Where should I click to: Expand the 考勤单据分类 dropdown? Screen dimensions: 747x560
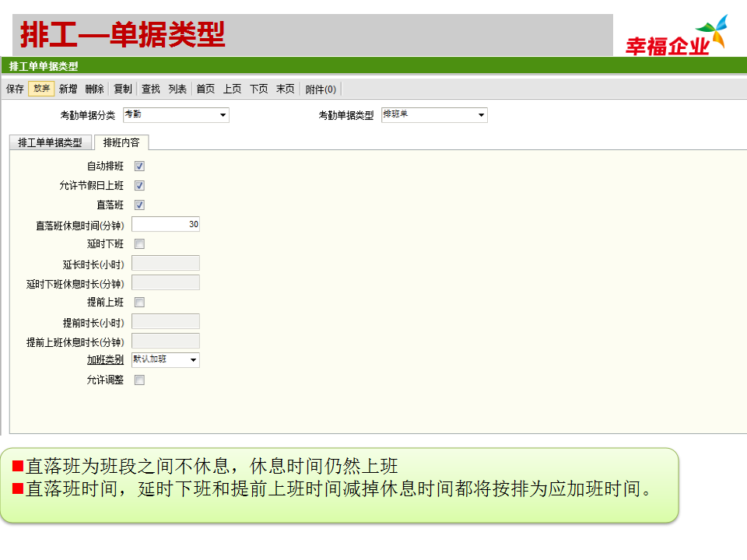[x=223, y=115]
